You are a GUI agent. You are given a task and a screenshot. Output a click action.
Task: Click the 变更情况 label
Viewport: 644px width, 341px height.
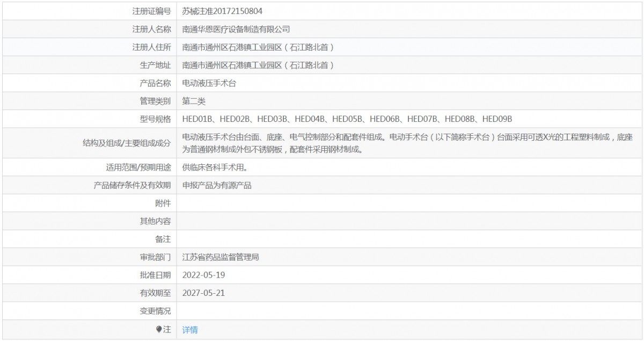155,311
